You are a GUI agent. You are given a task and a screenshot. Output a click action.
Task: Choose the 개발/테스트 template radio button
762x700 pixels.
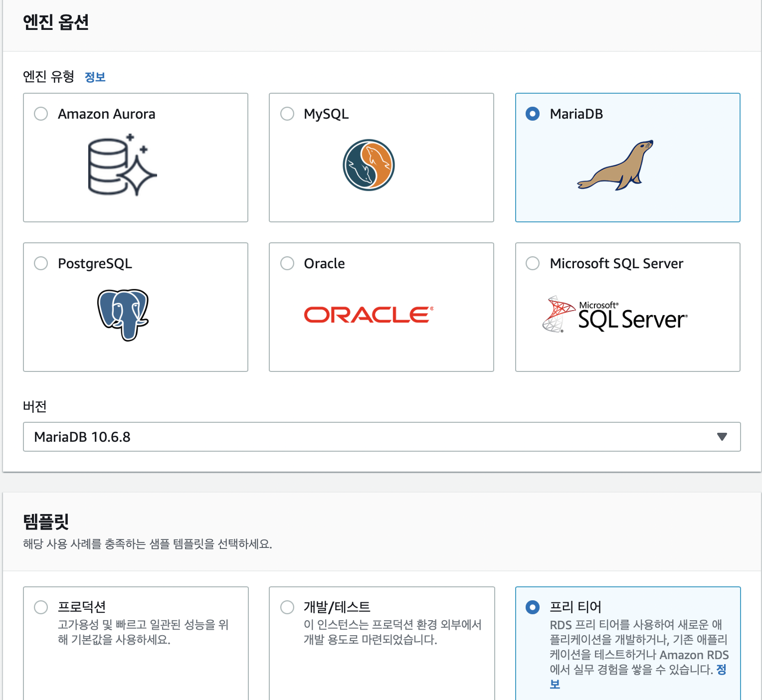pos(287,607)
